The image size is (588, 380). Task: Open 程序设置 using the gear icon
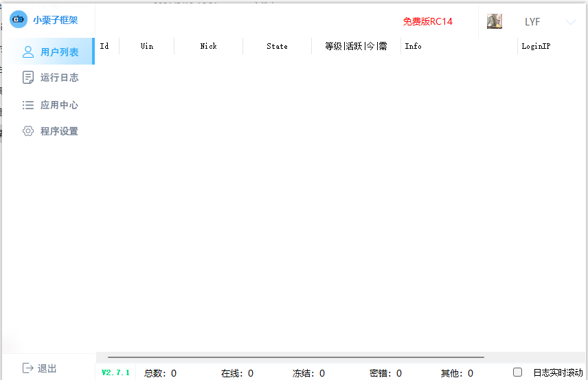pos(28,131)
